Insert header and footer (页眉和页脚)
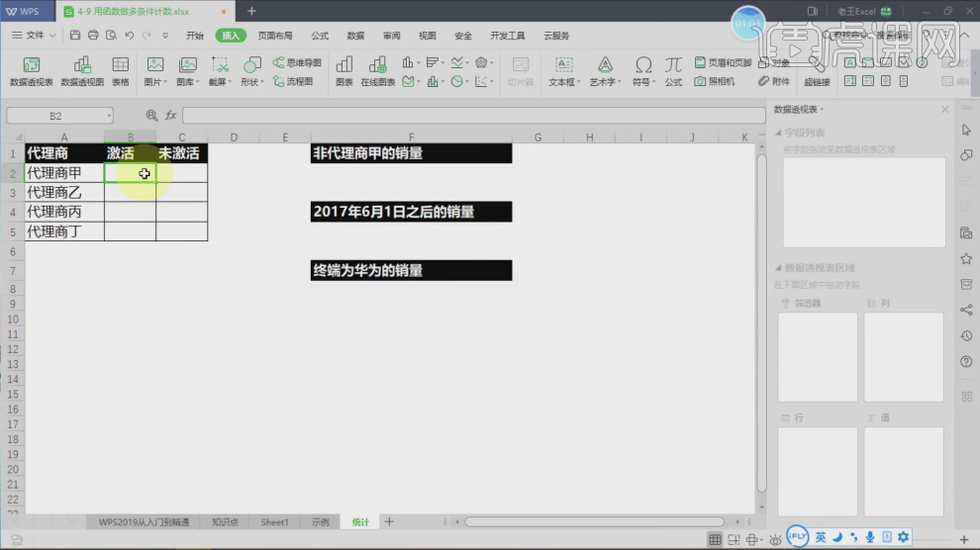 click(723, 62)
